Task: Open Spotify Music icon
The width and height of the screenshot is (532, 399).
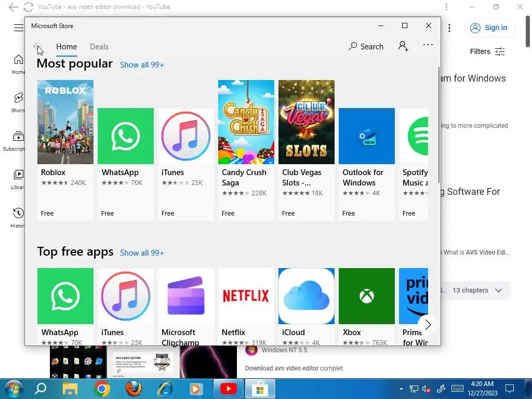Action: (414, 136)
